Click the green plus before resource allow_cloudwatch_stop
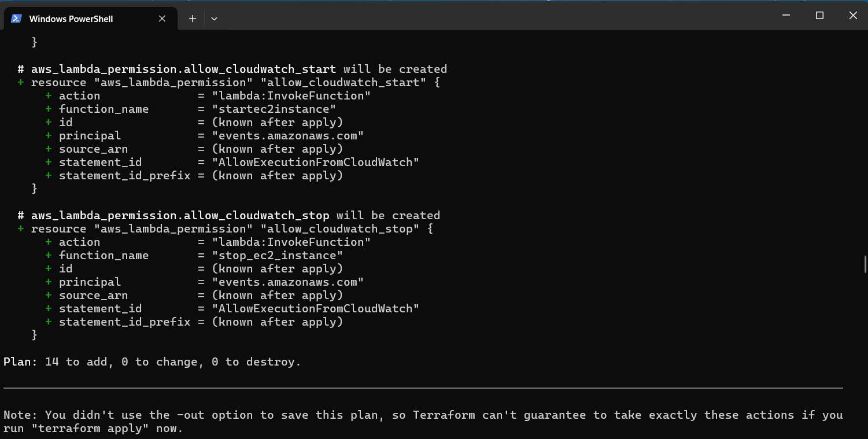Image resolution: width=868 pixels, height=439 pixels. coord(21,229)
